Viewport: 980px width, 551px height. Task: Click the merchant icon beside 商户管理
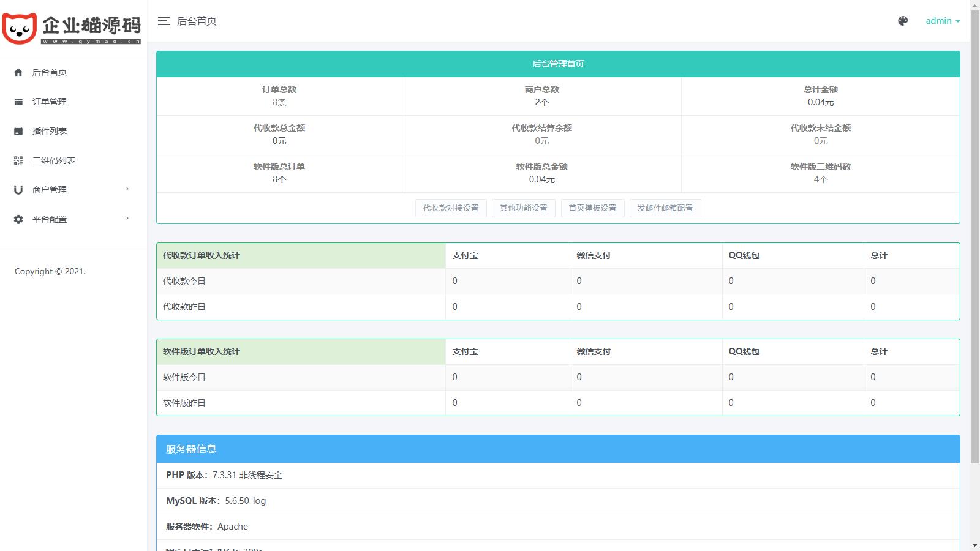[18, 190]
